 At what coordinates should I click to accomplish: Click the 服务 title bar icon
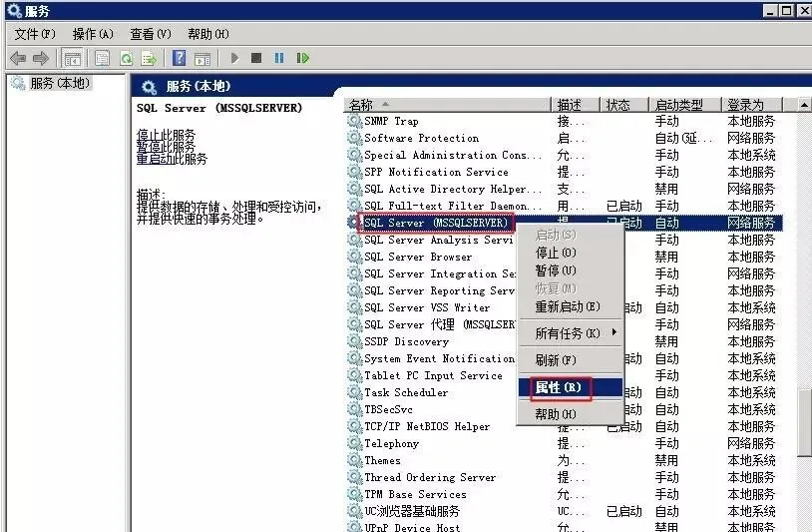(x=14, y=10)
